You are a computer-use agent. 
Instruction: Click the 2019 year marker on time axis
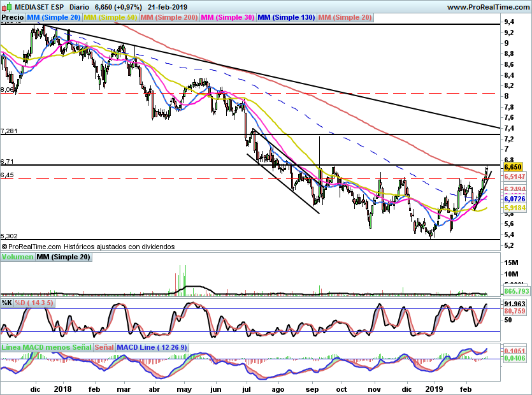[x=435, y=389]
